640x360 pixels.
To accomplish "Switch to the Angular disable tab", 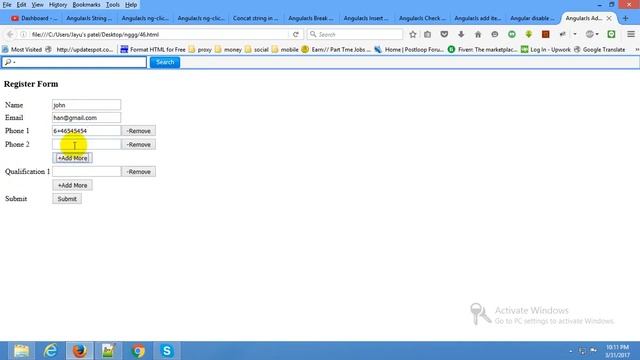I will pos(533,18).
